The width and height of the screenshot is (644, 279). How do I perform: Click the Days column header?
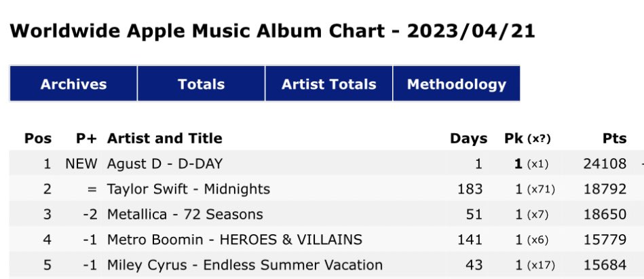coord(469,138)
